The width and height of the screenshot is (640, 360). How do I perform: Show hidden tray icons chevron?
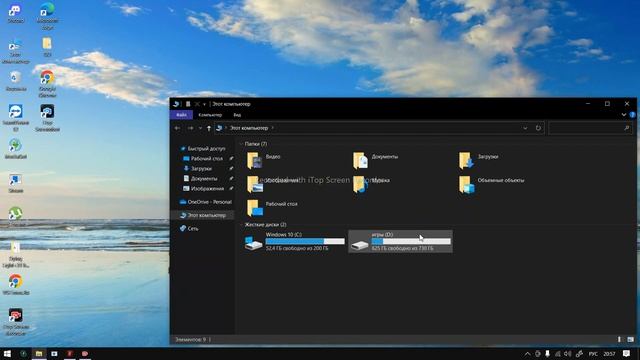coord(527,354)
